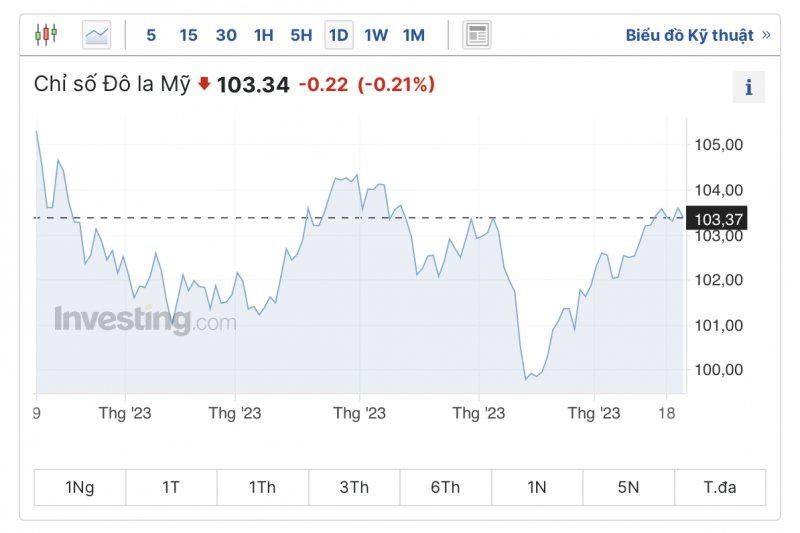Click the -0.22 change value
The image size is (800, 533).
click(323, 85)
